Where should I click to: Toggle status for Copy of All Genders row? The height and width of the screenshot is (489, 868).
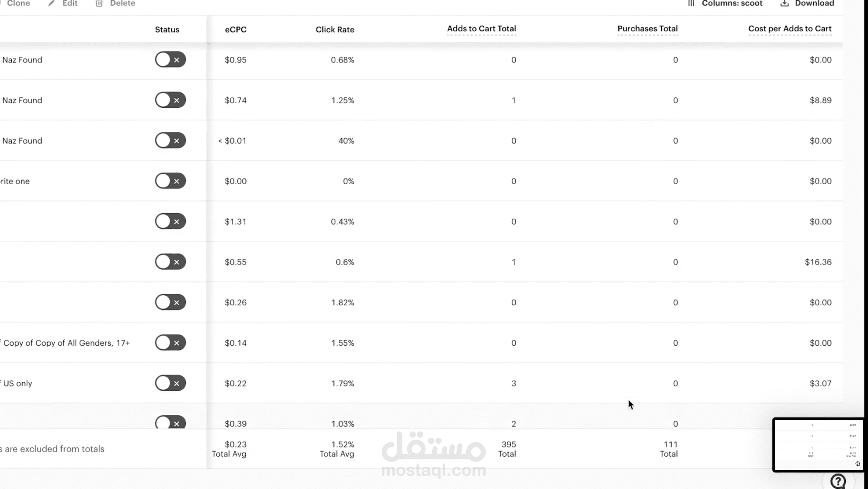click(x=170, y=343)
